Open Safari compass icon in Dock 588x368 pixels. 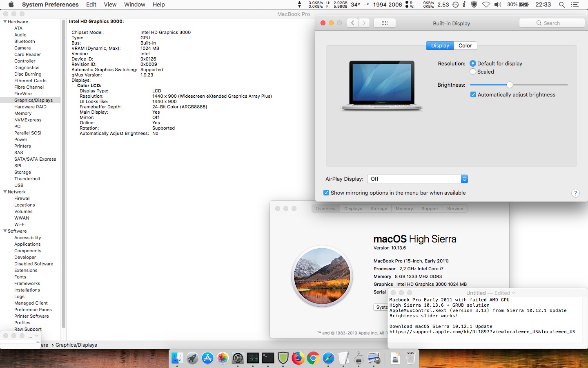(328, 358)
